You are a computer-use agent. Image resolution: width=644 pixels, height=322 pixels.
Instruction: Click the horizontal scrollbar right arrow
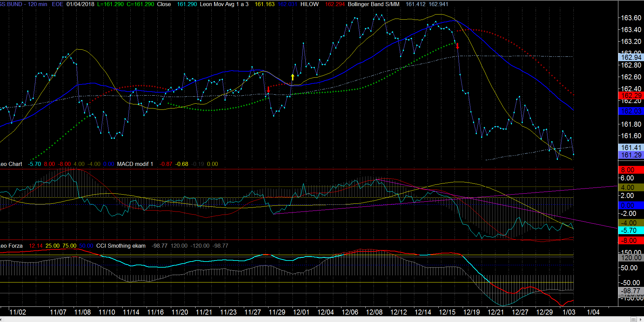coord(641,319)
